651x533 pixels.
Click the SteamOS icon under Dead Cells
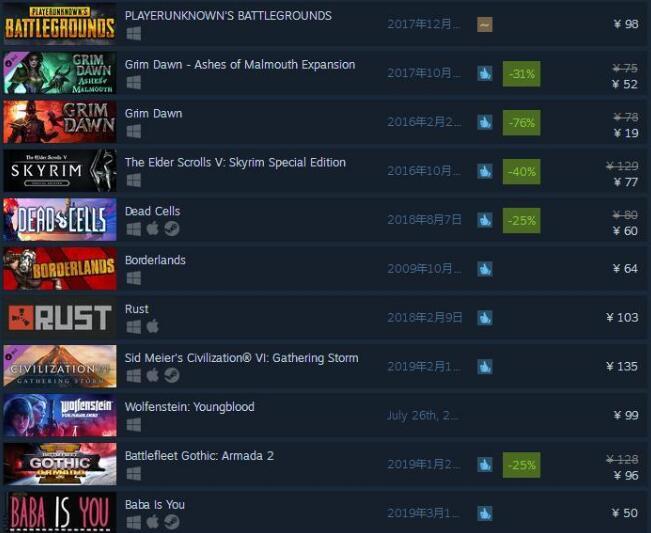[171, 229]
